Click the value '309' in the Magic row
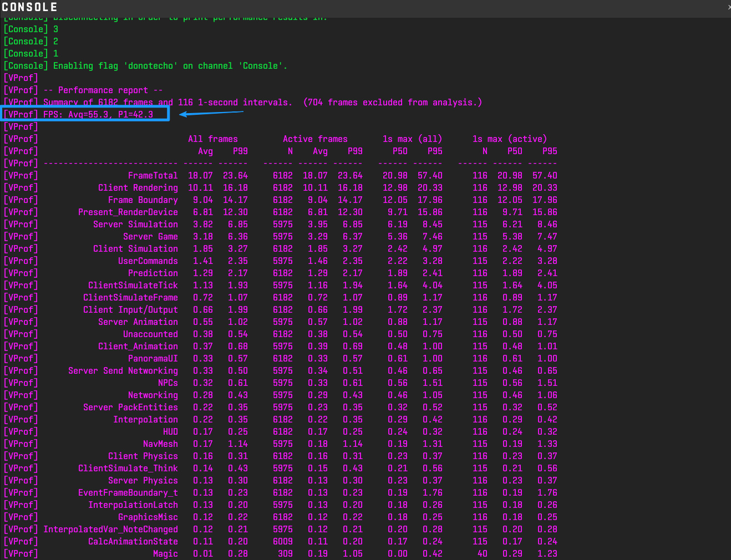 (x=285, y=554)
